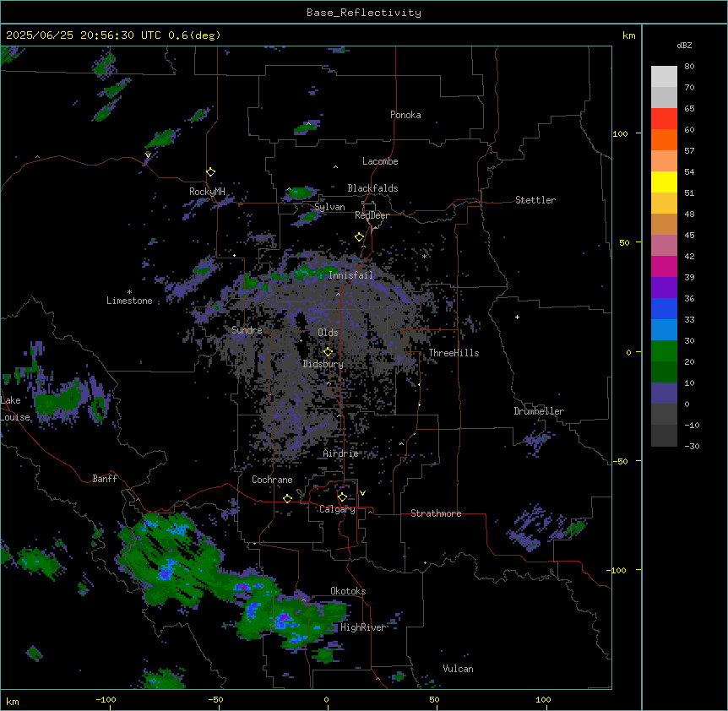Click the white plus marker north of Drumheller

[517, 317]
